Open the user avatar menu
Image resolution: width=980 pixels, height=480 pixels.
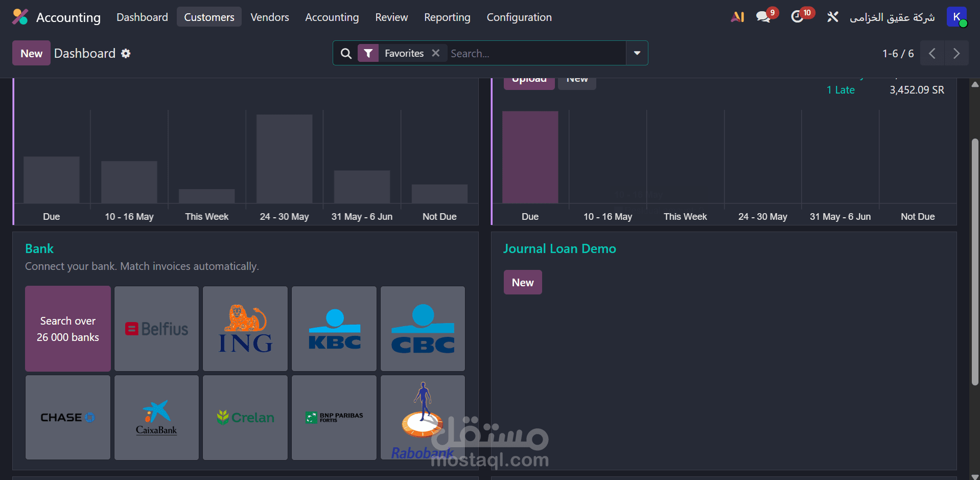click(956, 17)
